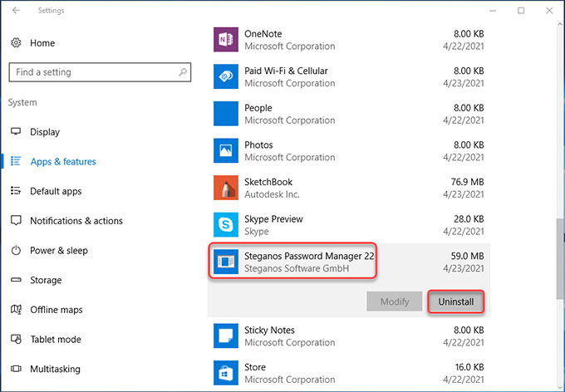Screen dimensions: 565x392
Task: Click the 76.9 MB size value
Action: pyautogui.click(x=467, y=182)
